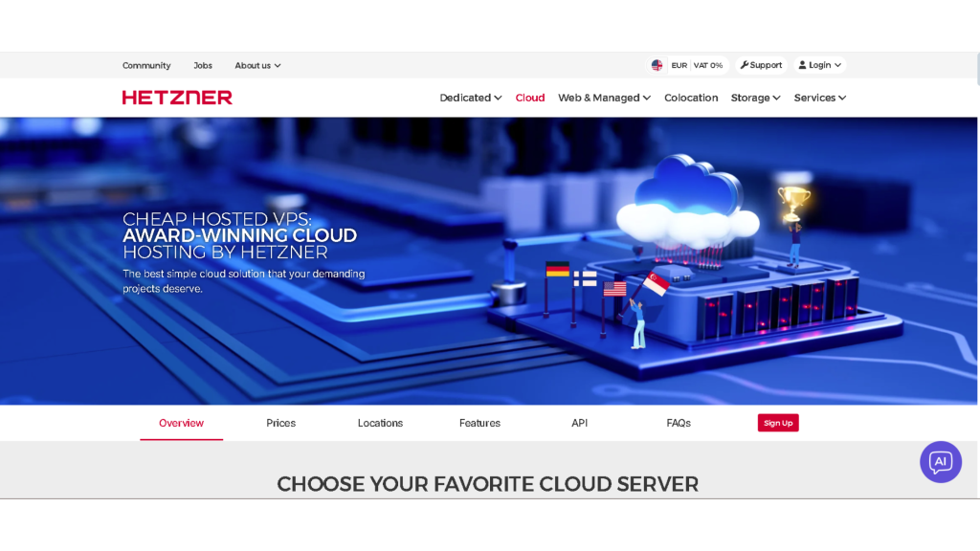
Task: Click the wrench Support icon
Action: [x=745, y=65]
